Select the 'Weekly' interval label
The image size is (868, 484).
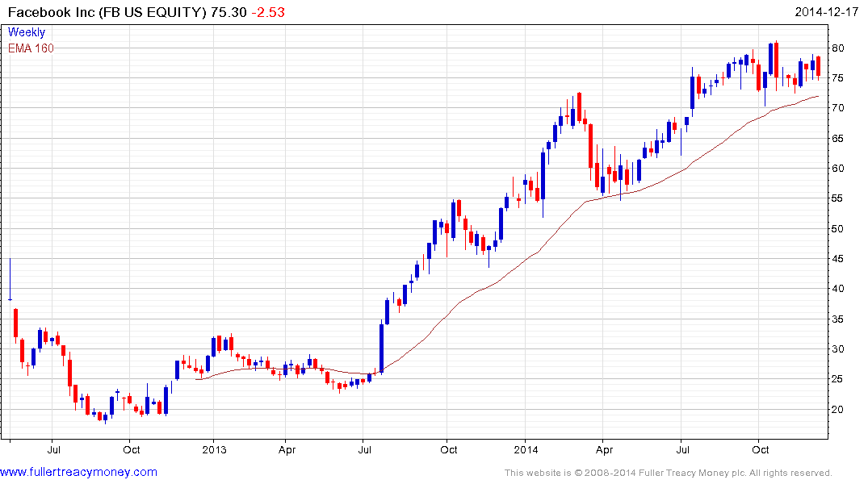pyautogui.click(x=27, y=32)
